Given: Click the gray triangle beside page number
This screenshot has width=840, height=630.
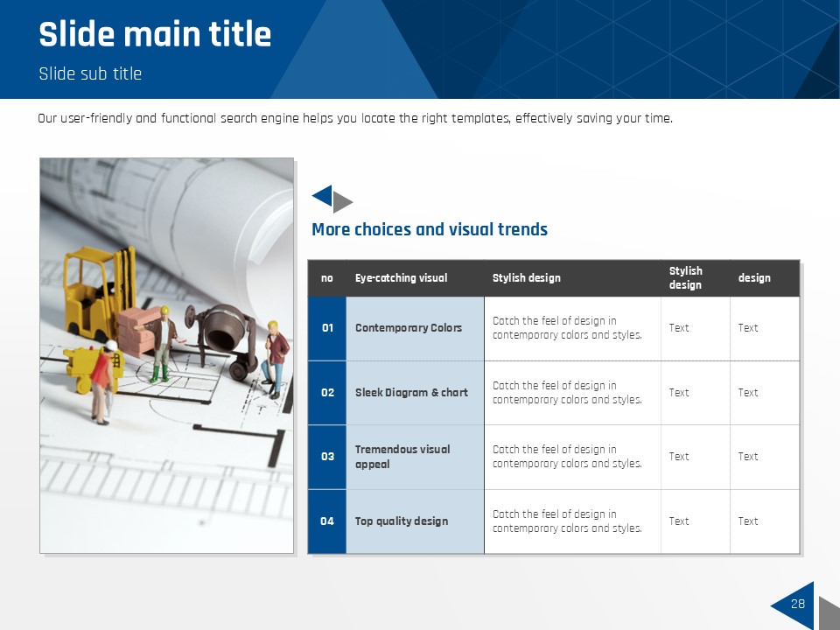Looking at the screenshot, I should [x=827, y=611].
